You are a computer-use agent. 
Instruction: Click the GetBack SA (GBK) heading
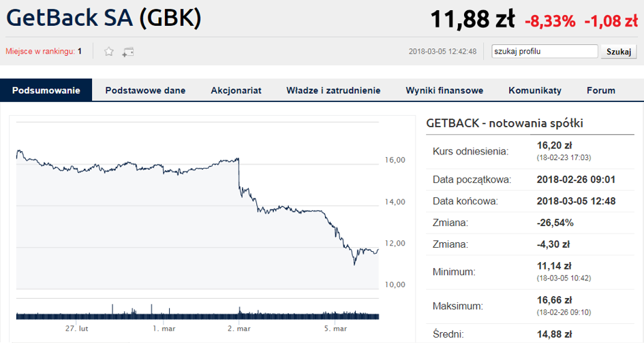104,18
